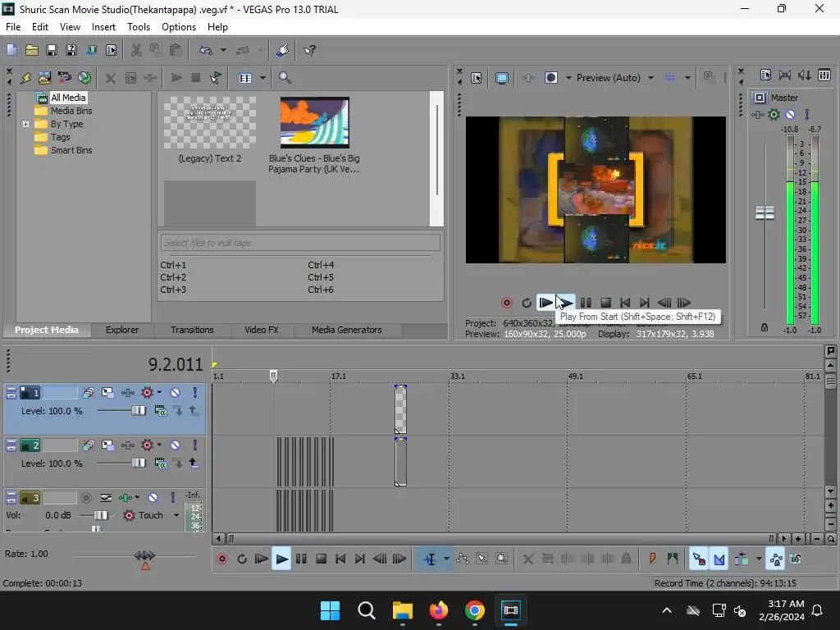Screen dimensions: 840x630
Task: Click Insert Marker icon in bottom toolbar
Action: [x=652, y=559]
